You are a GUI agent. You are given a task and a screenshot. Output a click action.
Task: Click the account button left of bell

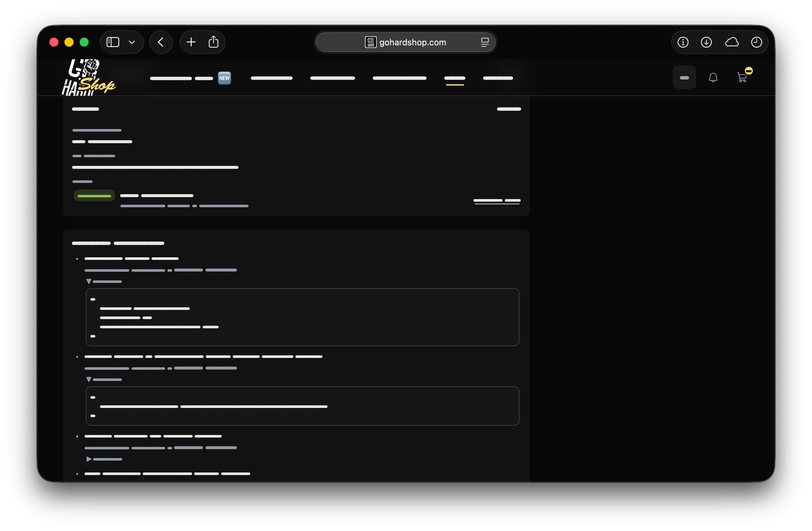(x=684, y=78)
